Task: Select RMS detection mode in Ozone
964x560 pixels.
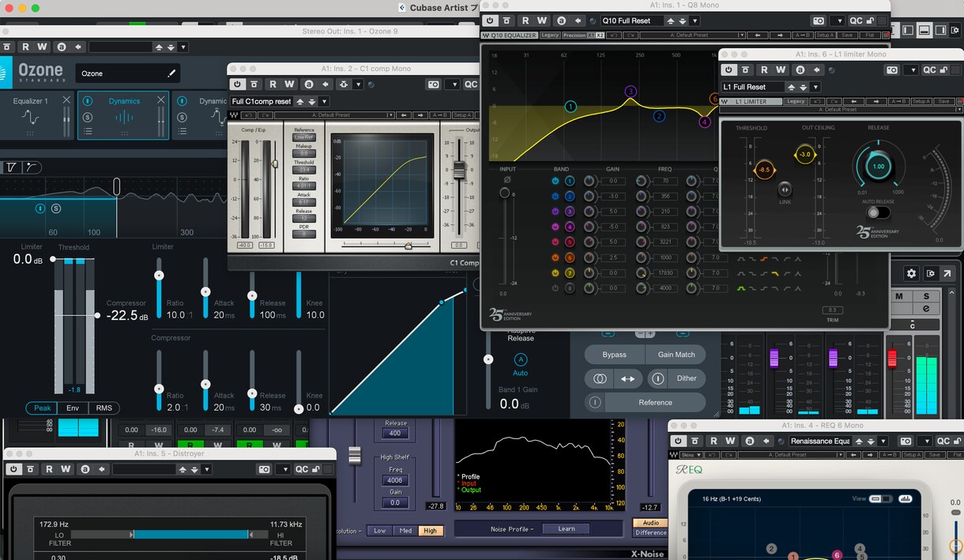Action: pos(104,408)
